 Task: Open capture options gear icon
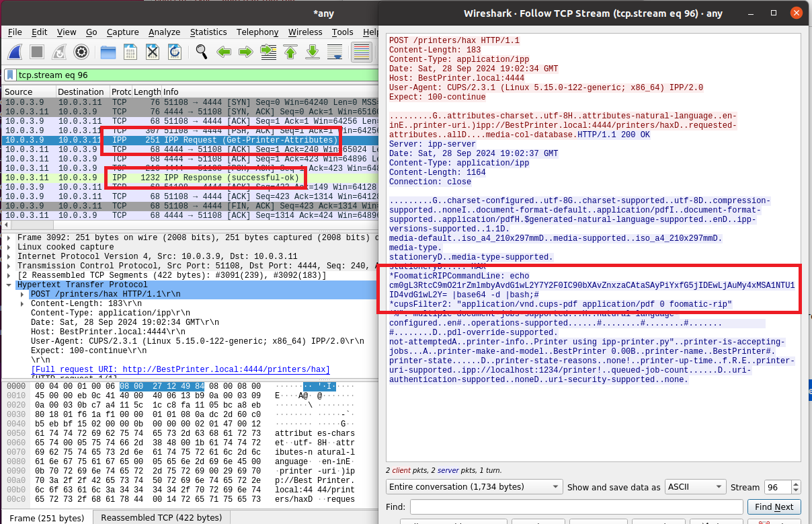tap(81, 52)
